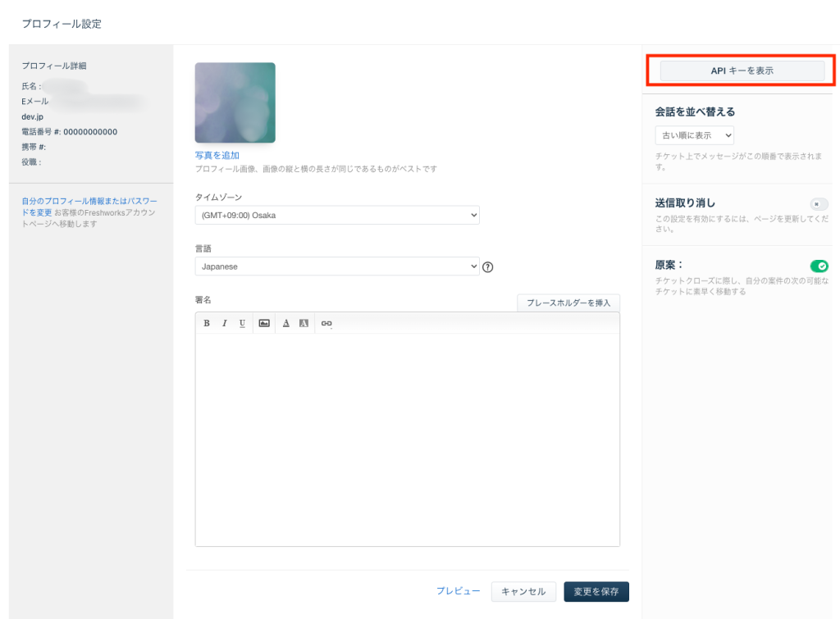Toggle bold in signature editor
840x619 pixels.
click(207, 323)
